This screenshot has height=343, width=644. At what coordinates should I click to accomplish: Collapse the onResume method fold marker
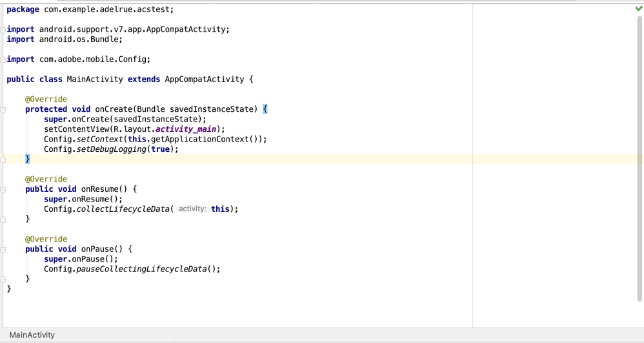3,190
